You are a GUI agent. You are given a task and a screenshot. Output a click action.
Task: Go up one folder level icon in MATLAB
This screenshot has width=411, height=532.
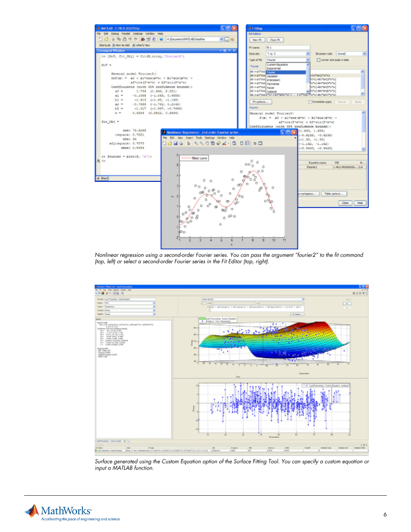pos(232,39)
